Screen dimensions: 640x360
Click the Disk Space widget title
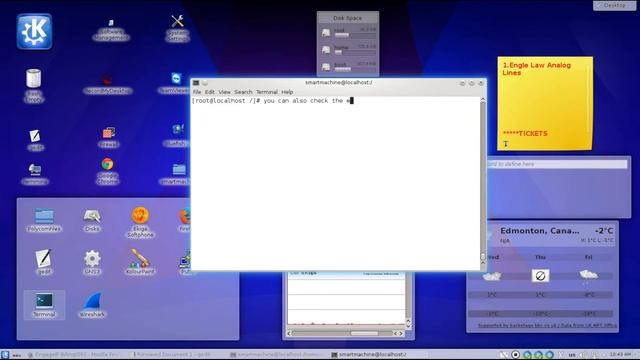pyautogui.click(x=347, y=18)
